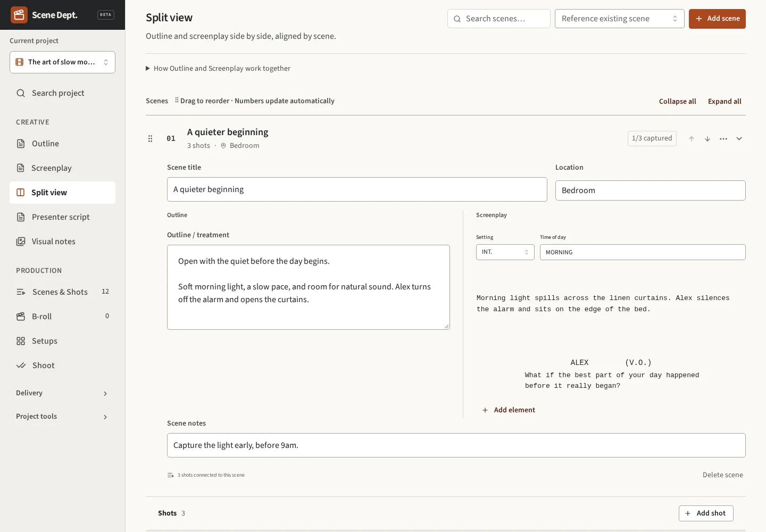The height and width of the screenshot is (532, 766).
Task: Click the Time of day field
Action: (x=643, y=252)
